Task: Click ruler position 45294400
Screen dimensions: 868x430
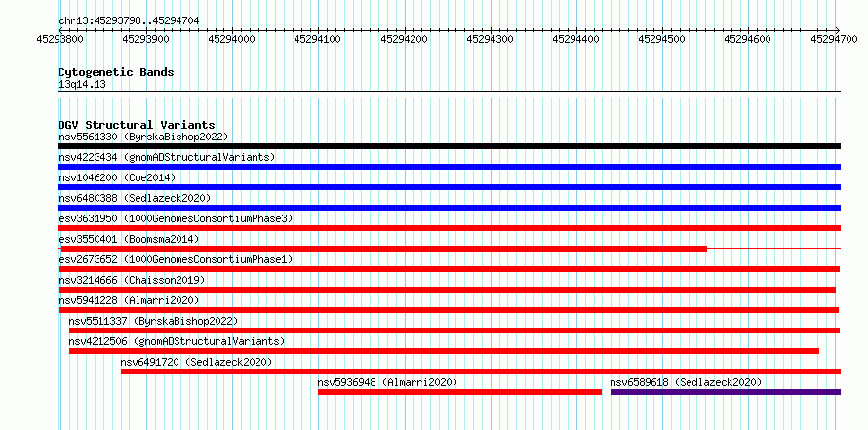Action: (x=576, y=39)
